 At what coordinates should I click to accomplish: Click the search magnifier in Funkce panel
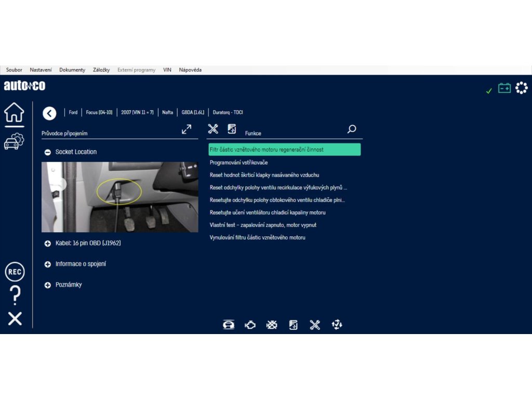352,129
